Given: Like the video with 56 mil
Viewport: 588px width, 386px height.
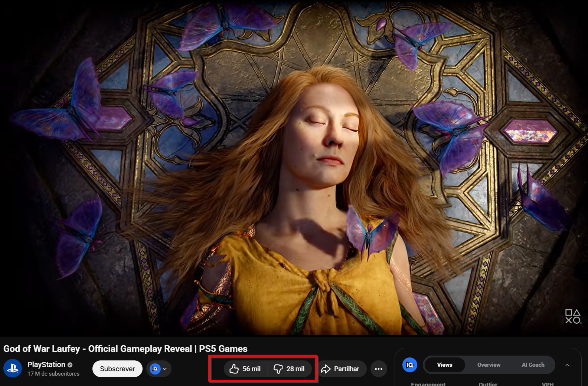Looking at the screenshot, I should [x=245, y=369].
